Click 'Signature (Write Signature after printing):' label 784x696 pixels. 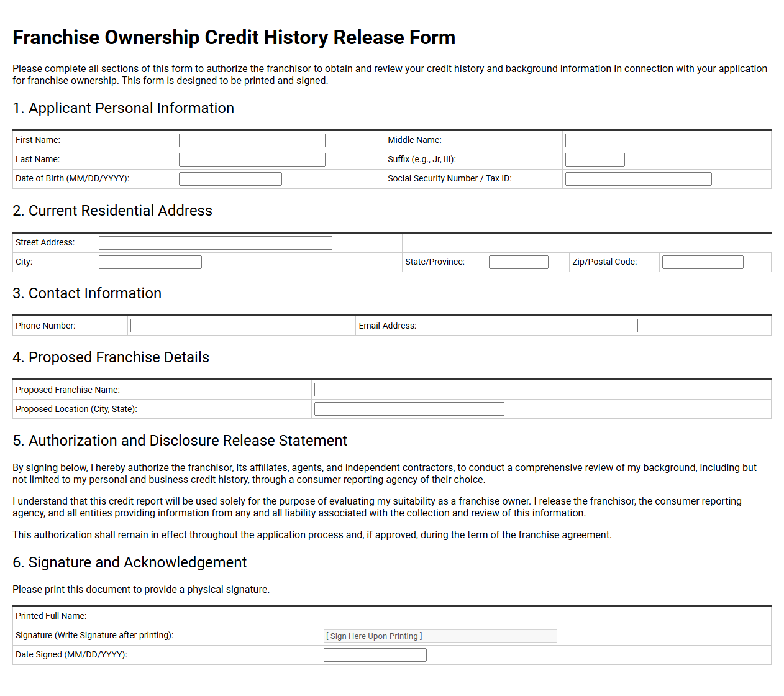pos(94,636)
